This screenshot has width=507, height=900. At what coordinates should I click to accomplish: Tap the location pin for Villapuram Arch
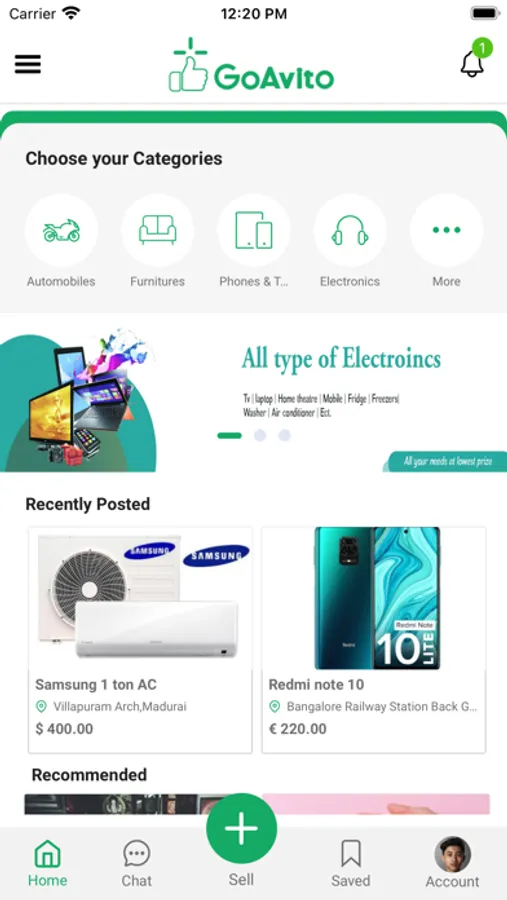coord(41,707)
